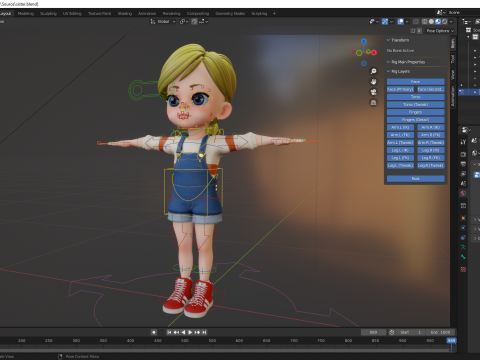The image size is (480, 360).
Task: Click the Arm.R (Tweak) rig layer button
Action: [431, 143]
